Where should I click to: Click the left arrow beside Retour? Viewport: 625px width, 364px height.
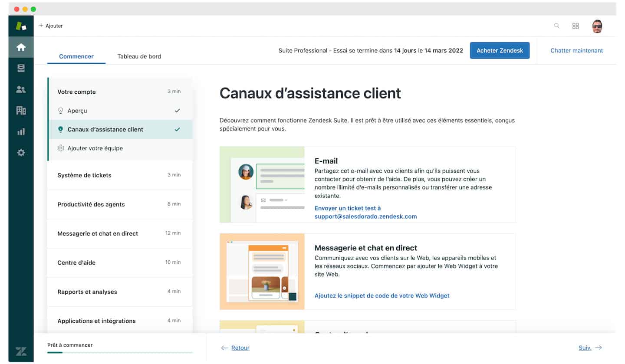point(224,348)
